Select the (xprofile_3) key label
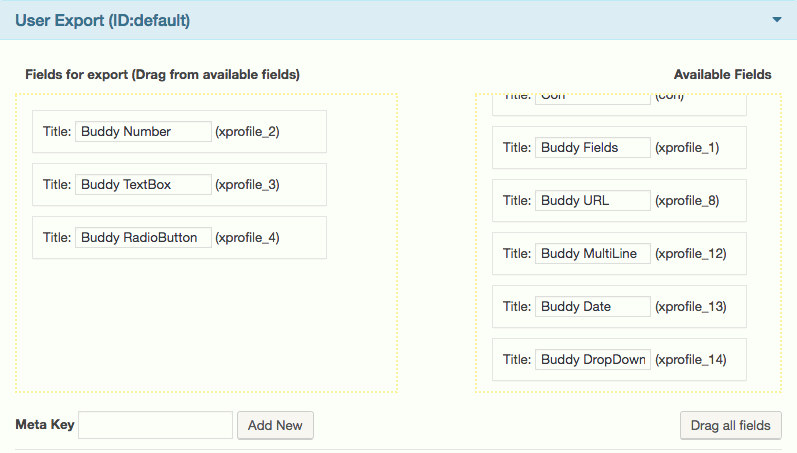Screen dimensions: 797x453 tap(248, 185)
